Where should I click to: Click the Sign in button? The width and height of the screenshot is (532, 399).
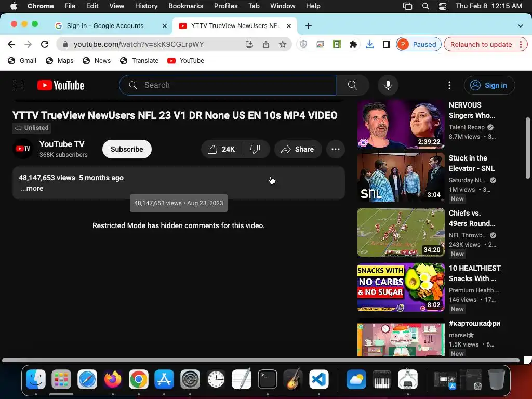[489, 85]
